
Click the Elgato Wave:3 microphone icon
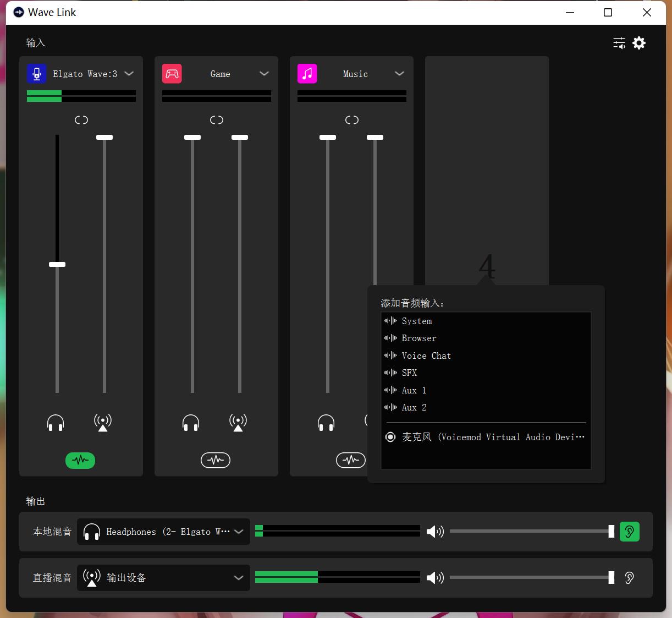point(37,74)
